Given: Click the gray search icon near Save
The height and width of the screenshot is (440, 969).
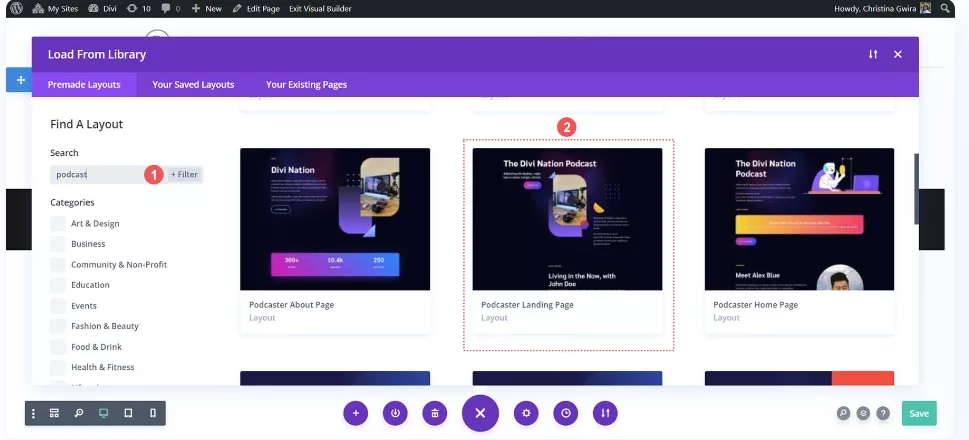Looking at the screenshot, I should (x=844, y=413).
